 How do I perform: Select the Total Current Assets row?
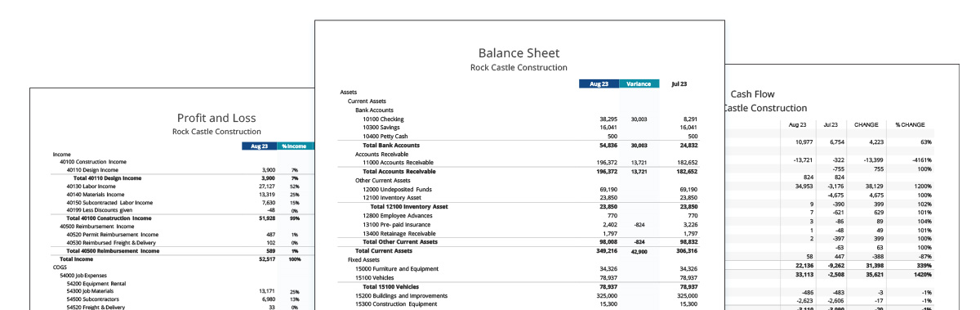coord(519,250)
